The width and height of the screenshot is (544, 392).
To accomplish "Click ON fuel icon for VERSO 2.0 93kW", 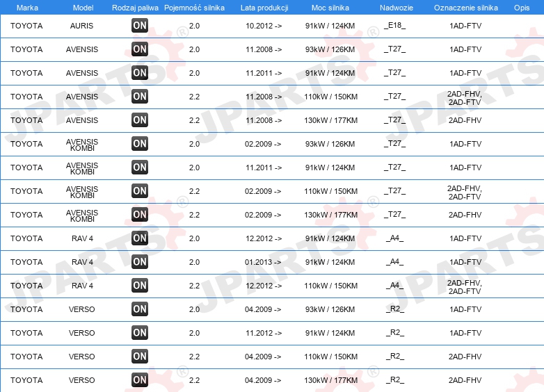I will pos(140,309).
